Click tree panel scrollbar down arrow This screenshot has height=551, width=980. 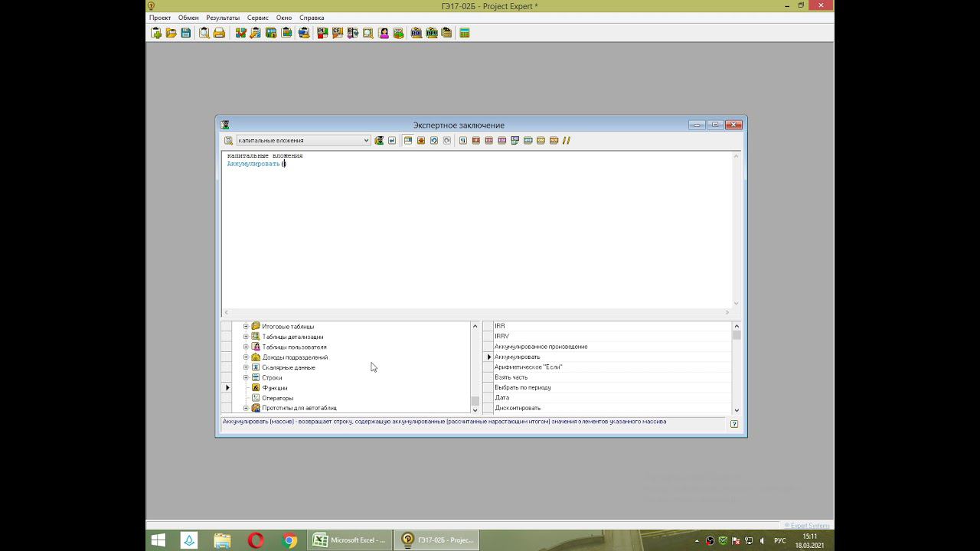(475, 410)
